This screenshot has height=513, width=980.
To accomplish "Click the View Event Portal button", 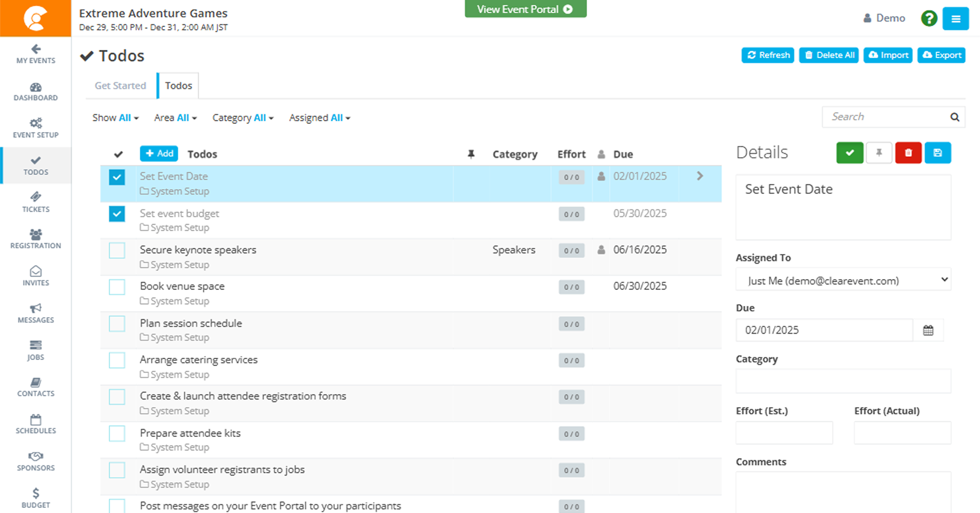I will click(525, 9).
